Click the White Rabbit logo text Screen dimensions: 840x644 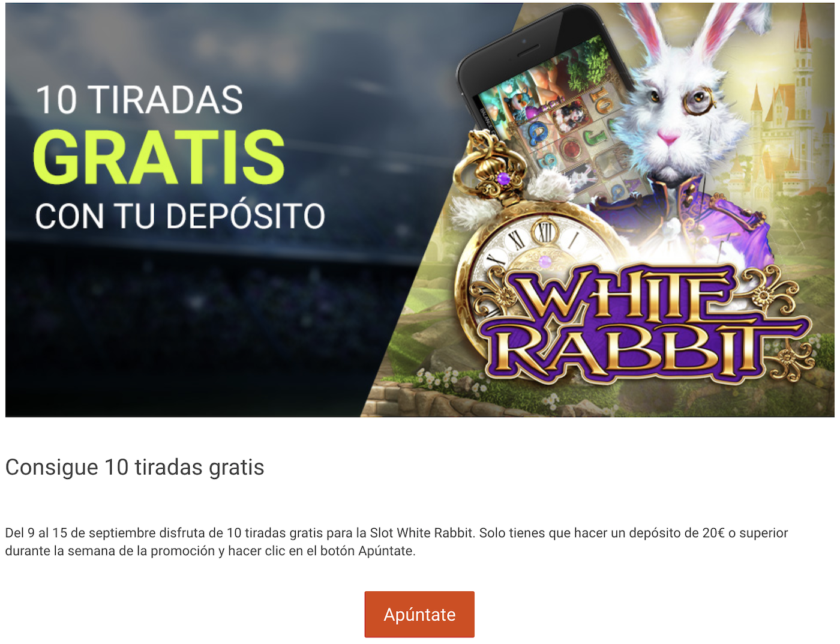645,322
